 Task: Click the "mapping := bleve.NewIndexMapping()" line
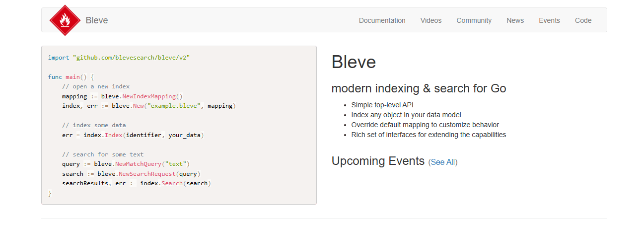click(x=123, y=96)
